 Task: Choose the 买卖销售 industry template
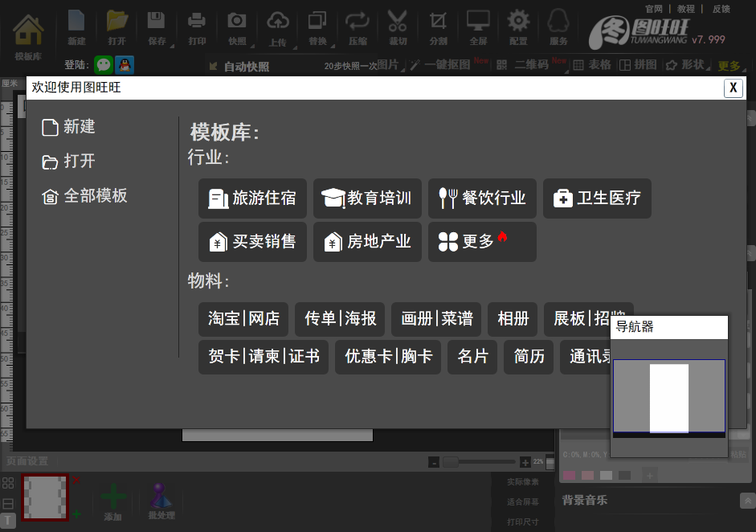tap(252, 242)
